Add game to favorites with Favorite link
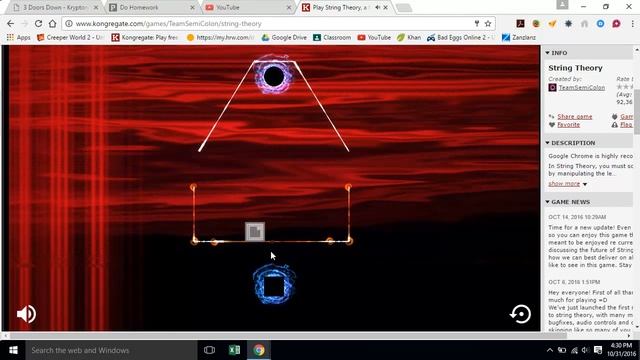Image resolution: width=640 pixels, height=360 pixels. tap(569, 125)
